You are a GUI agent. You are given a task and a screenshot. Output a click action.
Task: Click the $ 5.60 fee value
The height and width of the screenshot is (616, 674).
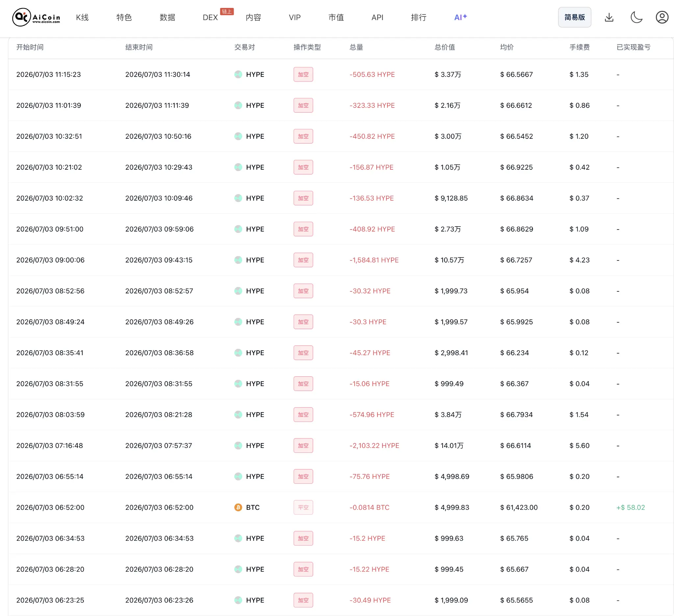(x=580, y=445)
